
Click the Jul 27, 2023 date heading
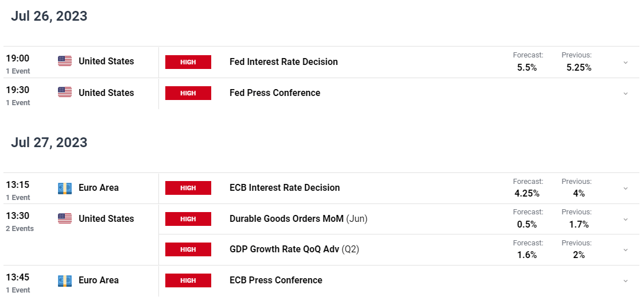coord(49,143)
